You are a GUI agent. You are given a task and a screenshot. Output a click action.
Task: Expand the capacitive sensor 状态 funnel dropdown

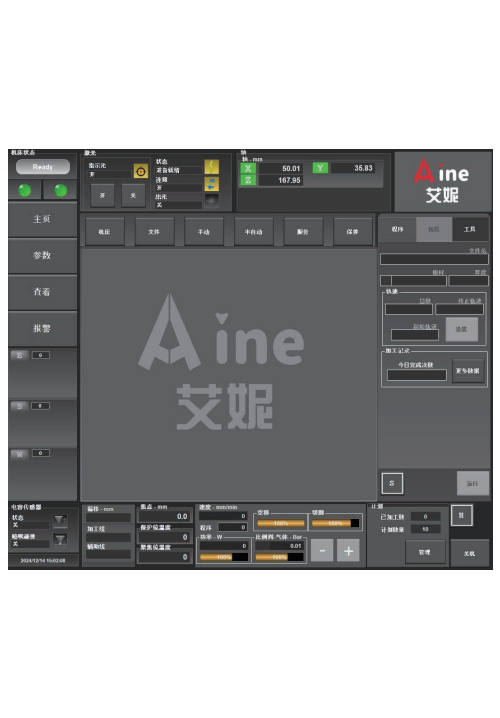(60, 521)
